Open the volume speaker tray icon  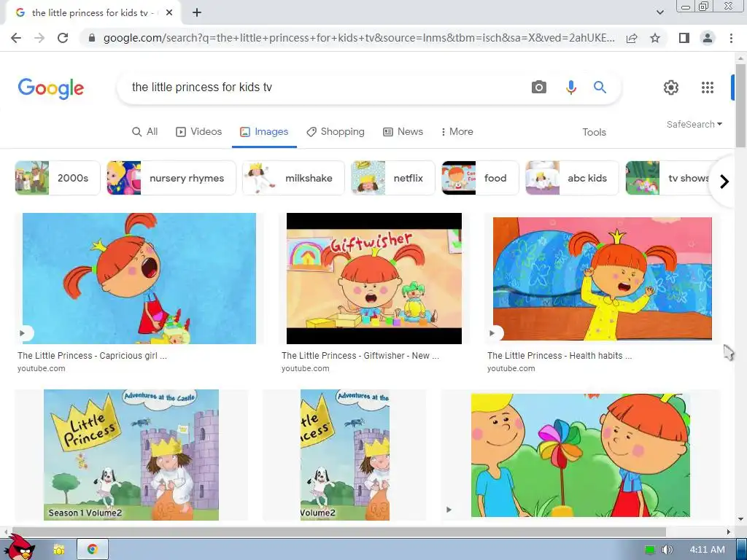(667, 550)
